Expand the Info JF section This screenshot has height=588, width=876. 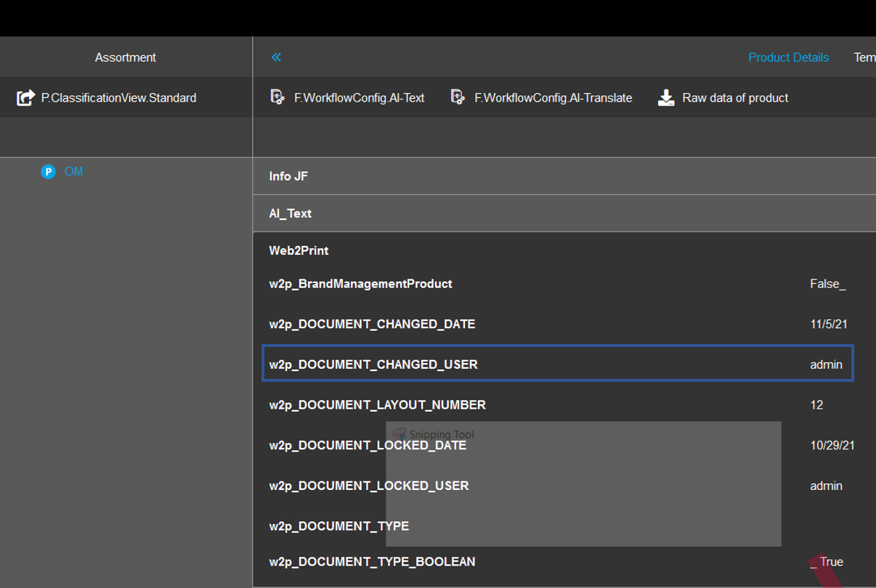[x=289, y=176]
